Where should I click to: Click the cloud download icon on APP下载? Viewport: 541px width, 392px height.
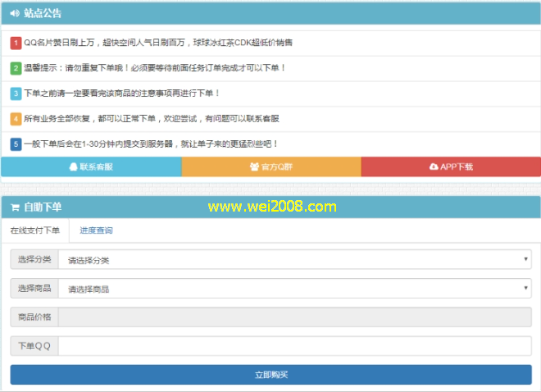434,167
